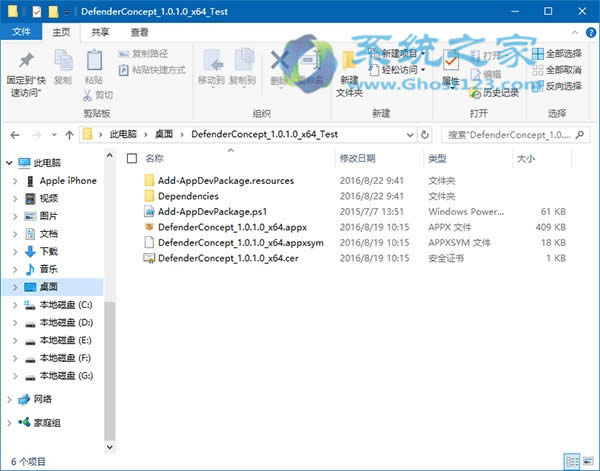600x471 pixels.
Task: Click the up arrow navigation button
Action: click(68, 133)
